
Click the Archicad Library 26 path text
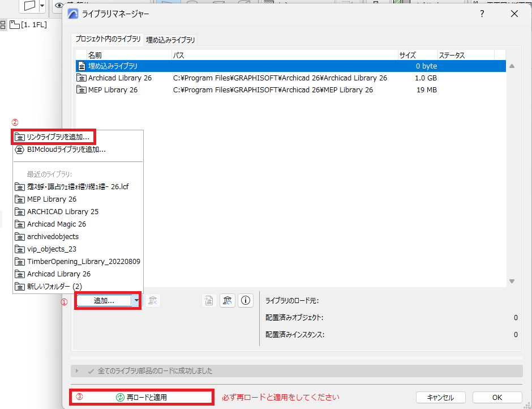[280, 78]
